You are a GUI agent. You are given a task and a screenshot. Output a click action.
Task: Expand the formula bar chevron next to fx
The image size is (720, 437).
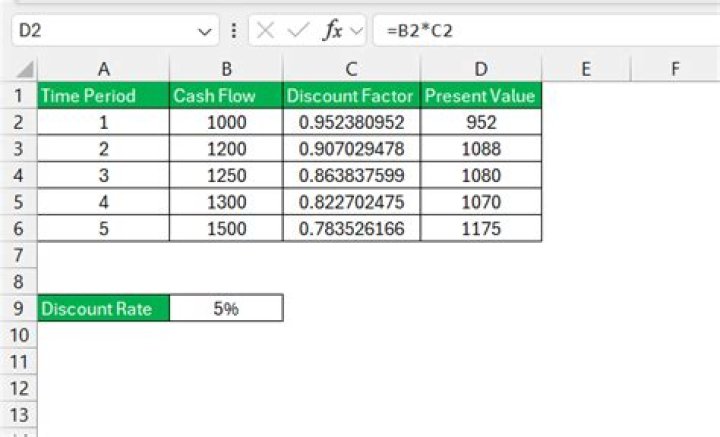357,31
